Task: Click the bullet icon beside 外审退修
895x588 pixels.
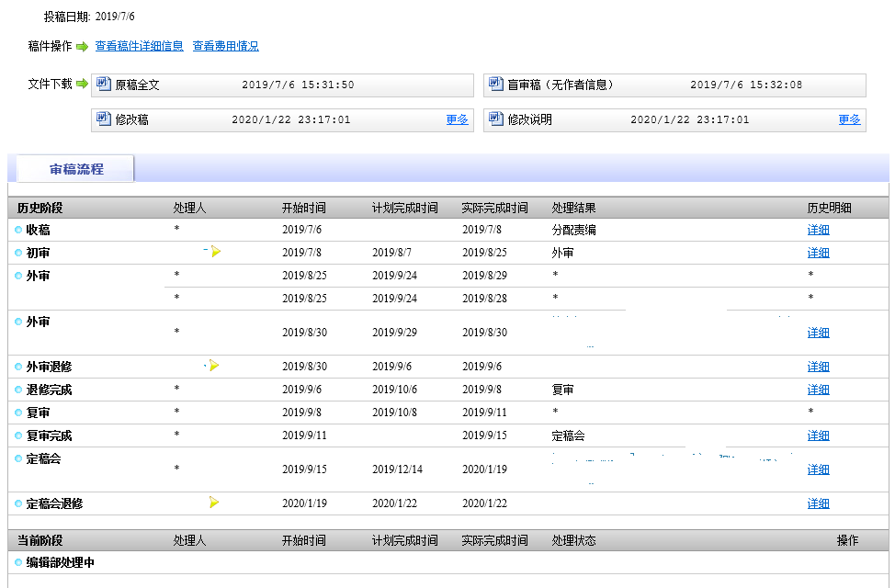Action: coord(18,367)
